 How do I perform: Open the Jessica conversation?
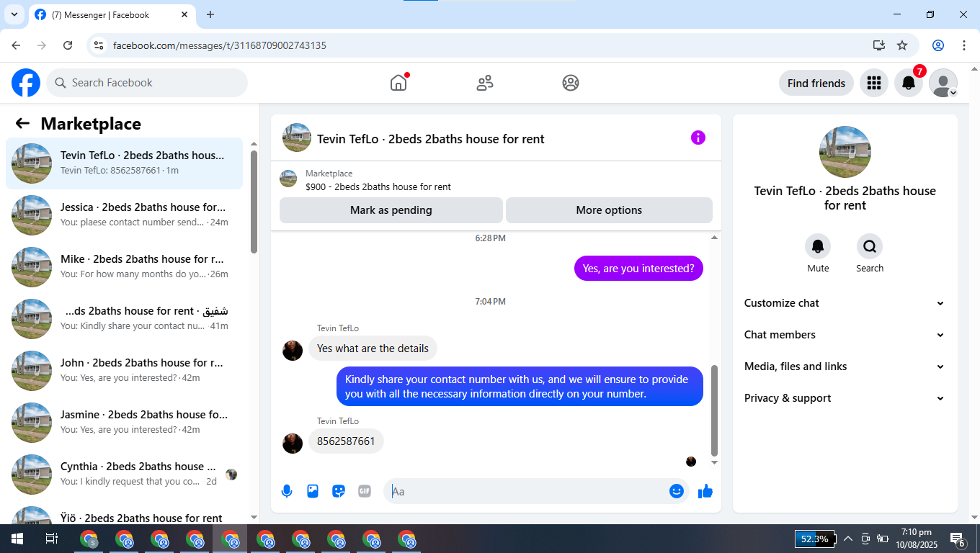pyautogui.click(x=124, y=215)
